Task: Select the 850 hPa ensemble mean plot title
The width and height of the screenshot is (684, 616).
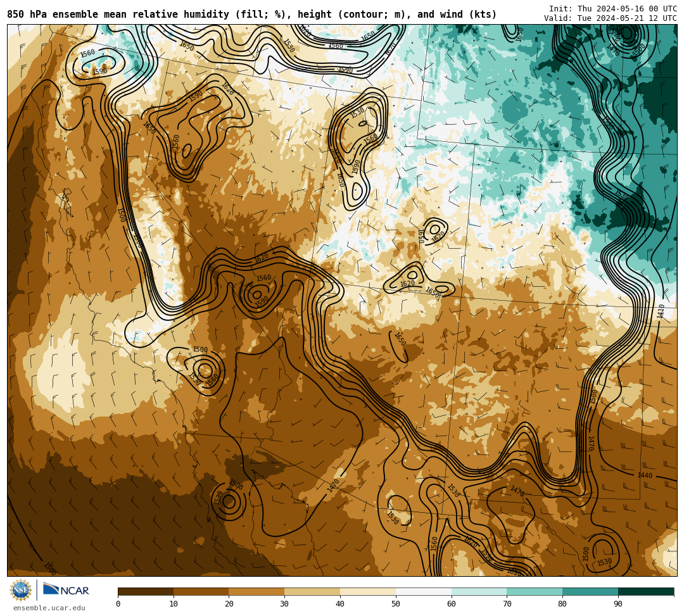Action: tap(251, 15)
